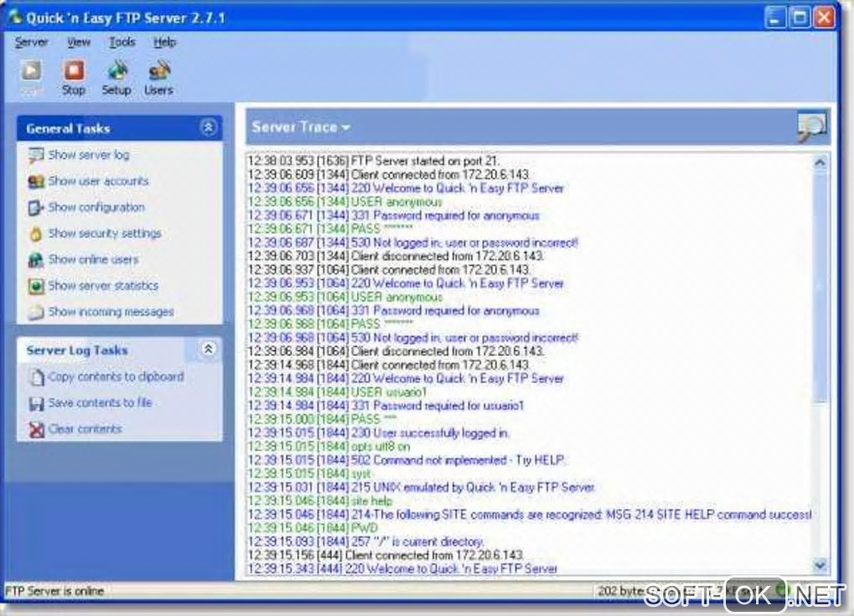The image size is (854, 616).
Task: Click the Clear contents red X icon
Action: pyautogui.click(x=37, y=429)
